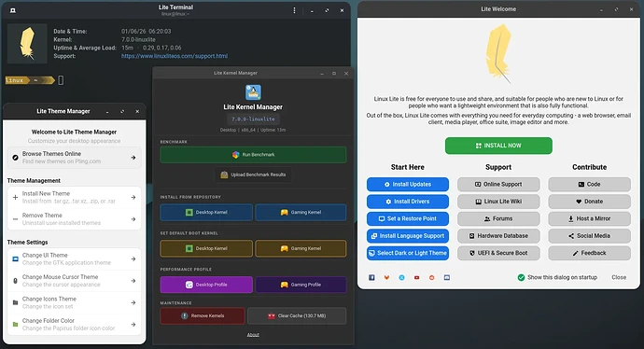Open Facebook icon in Lite Welcome

click(x=371, y=277)
